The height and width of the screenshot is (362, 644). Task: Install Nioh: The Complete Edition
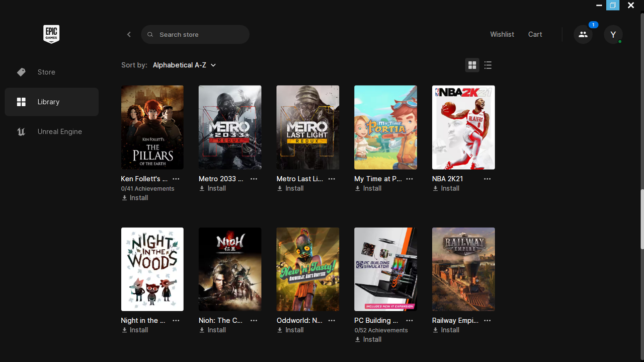213,330
